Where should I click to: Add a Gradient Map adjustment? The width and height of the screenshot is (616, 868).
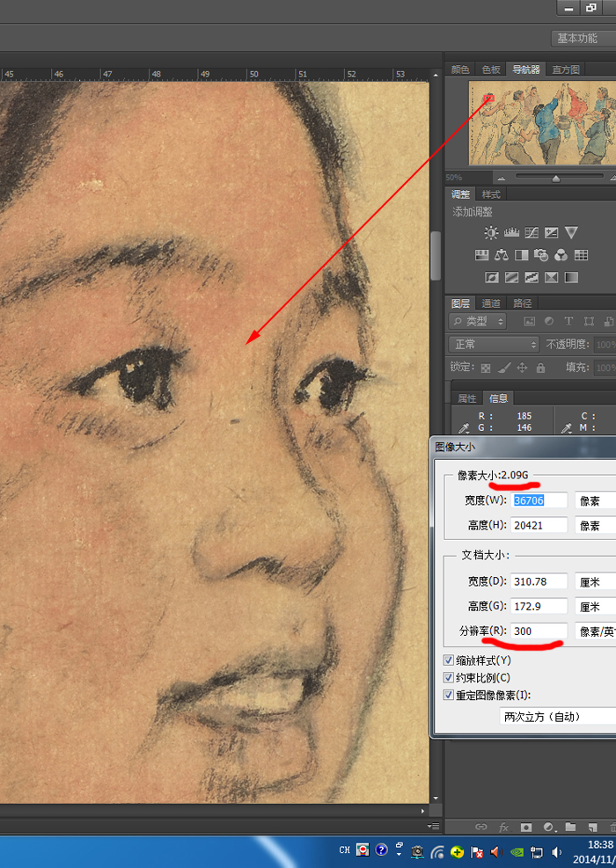(571, 277)
